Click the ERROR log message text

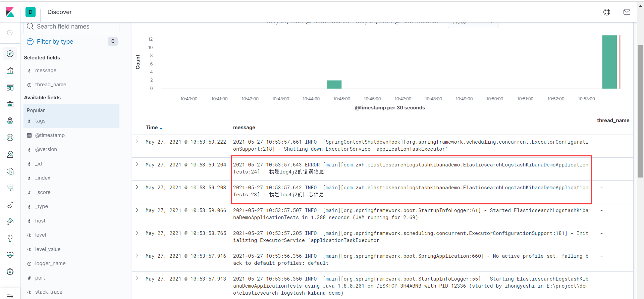pyautogui.click(x=411, y=168)
